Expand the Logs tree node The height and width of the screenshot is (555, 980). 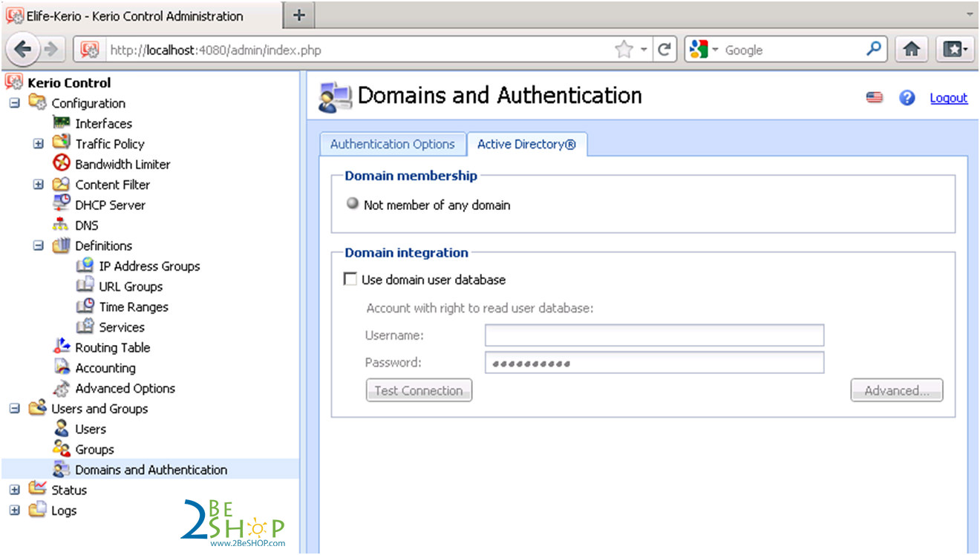(x=14, y=510)
